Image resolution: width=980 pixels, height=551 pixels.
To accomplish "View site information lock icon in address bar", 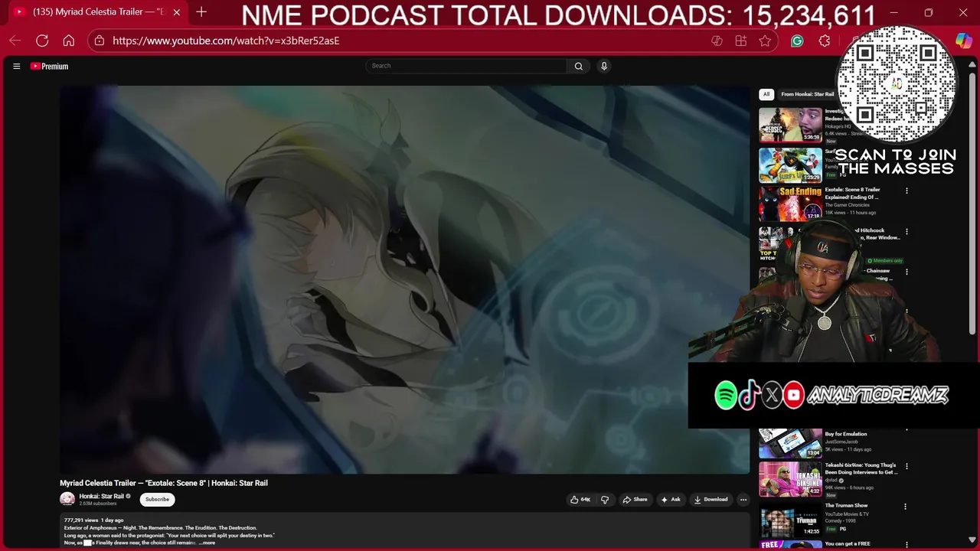I will pyautogui.click(x=99, y=41).
